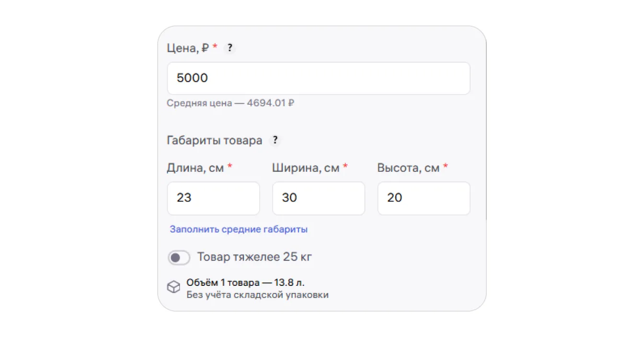Enable the Товар тяжелее 25 кг switch

[x=179, y=258]
